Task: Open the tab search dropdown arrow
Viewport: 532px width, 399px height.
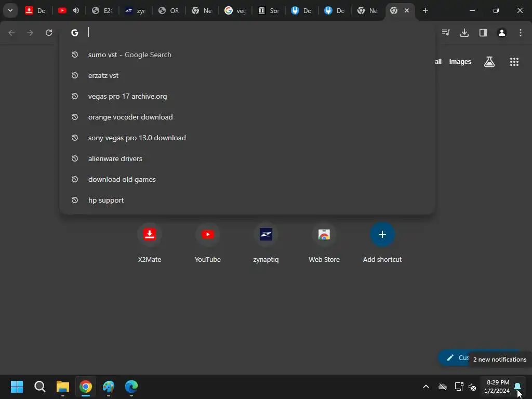Action: pos(10,10)
